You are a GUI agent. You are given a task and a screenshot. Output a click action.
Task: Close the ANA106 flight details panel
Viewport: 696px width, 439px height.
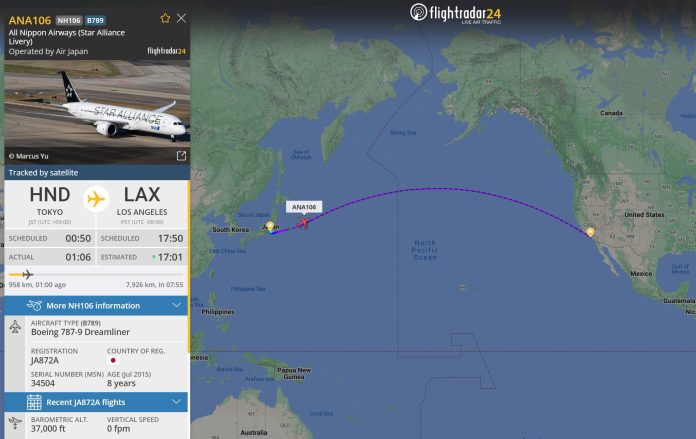pyautogui.click(x=181, y=18)
